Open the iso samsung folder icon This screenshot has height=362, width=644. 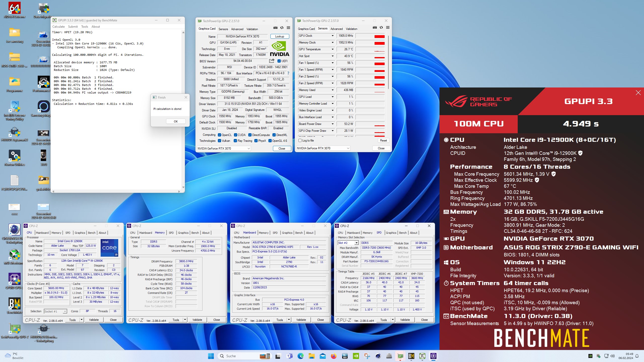point(15,35)
